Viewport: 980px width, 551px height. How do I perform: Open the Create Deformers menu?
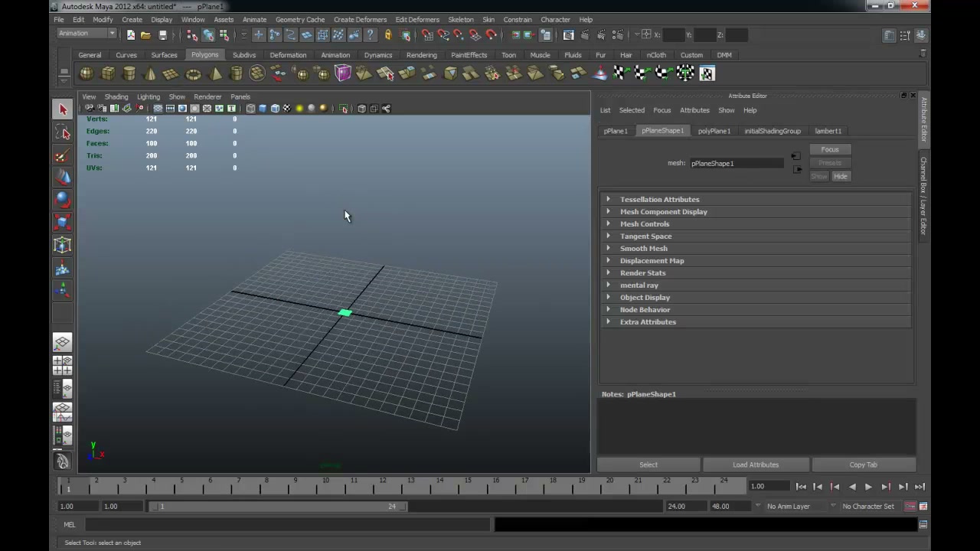coord(360,19)
